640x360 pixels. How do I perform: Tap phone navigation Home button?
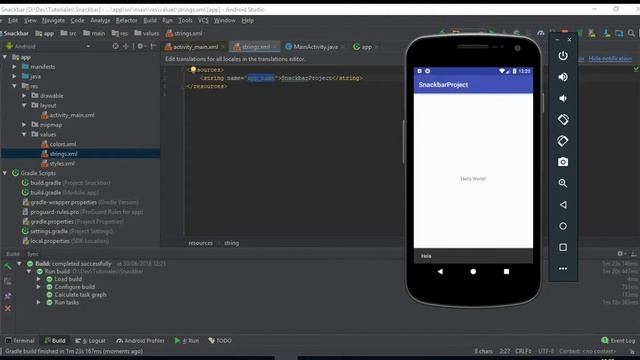pos(473,271)
